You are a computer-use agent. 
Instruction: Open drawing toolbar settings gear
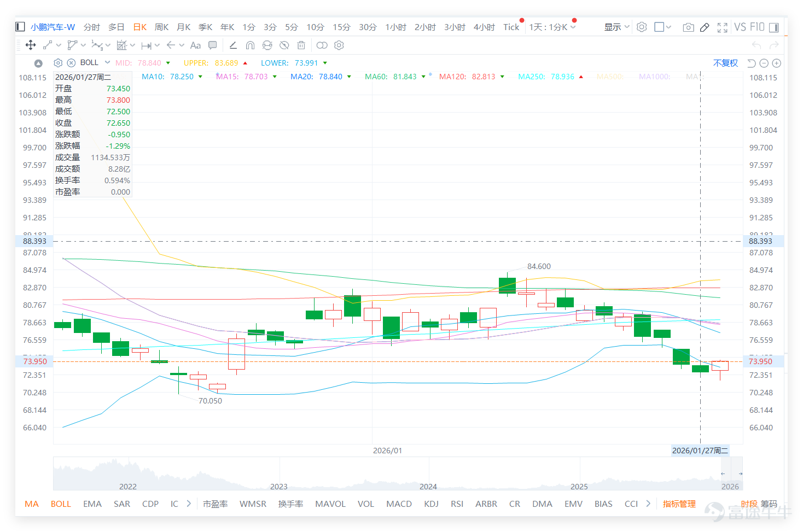point(339,45)
